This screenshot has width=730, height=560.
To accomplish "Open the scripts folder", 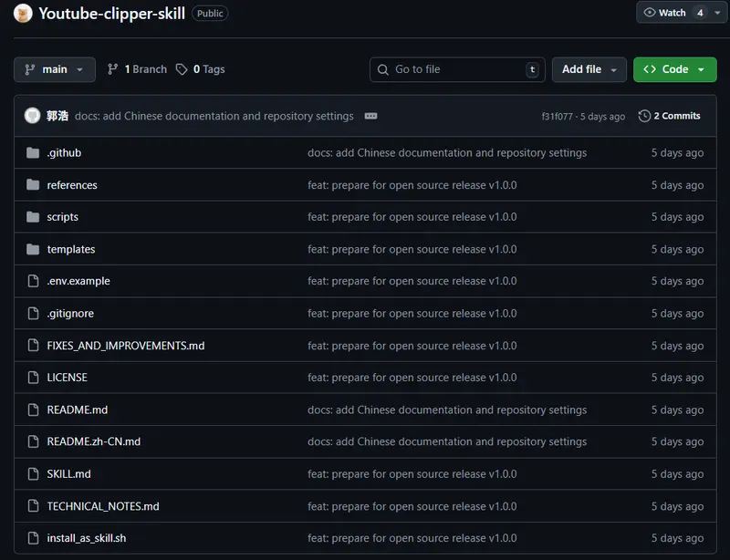I will (x=63, y=217).
